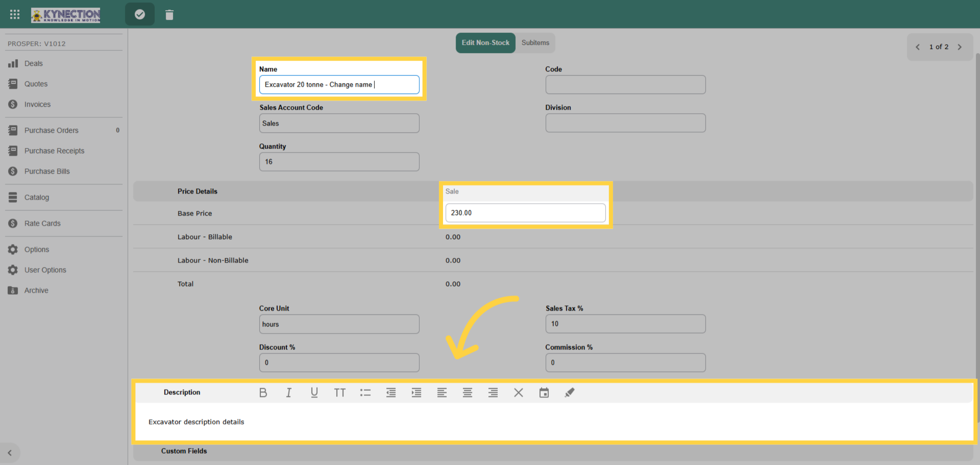Insert date with calendar icon
This screenshot has height=465, width=980.
pos(544,393)
